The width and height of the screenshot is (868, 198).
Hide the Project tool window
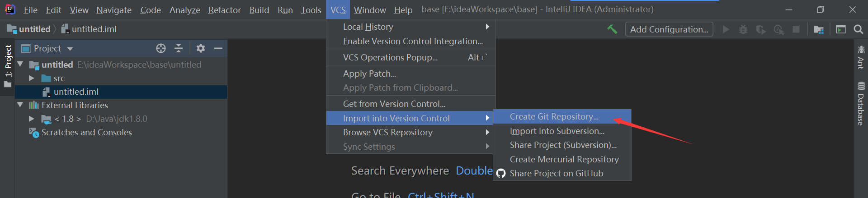click(x=218, y=48)
